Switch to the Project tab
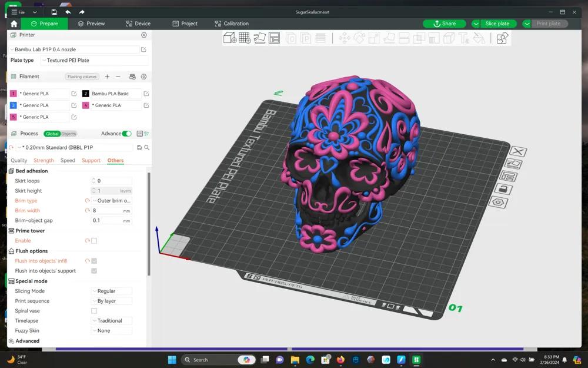This screenshot has width=588, height=368. click(185, 24)
